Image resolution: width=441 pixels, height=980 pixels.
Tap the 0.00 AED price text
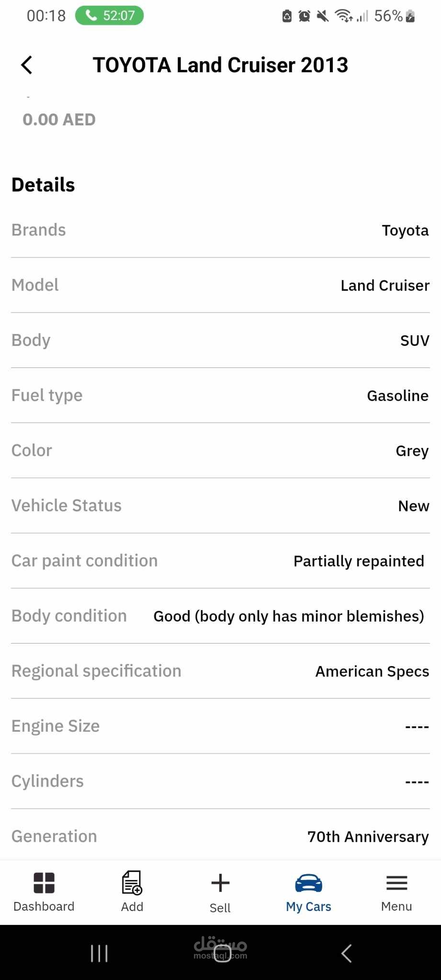click(x=59, y=120)
